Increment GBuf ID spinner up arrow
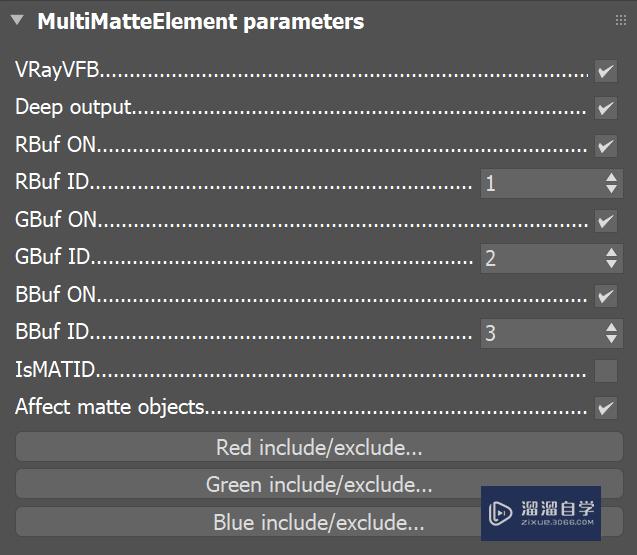Image resolution: width=637 pixels, height=555 pixels. [612, 252]
